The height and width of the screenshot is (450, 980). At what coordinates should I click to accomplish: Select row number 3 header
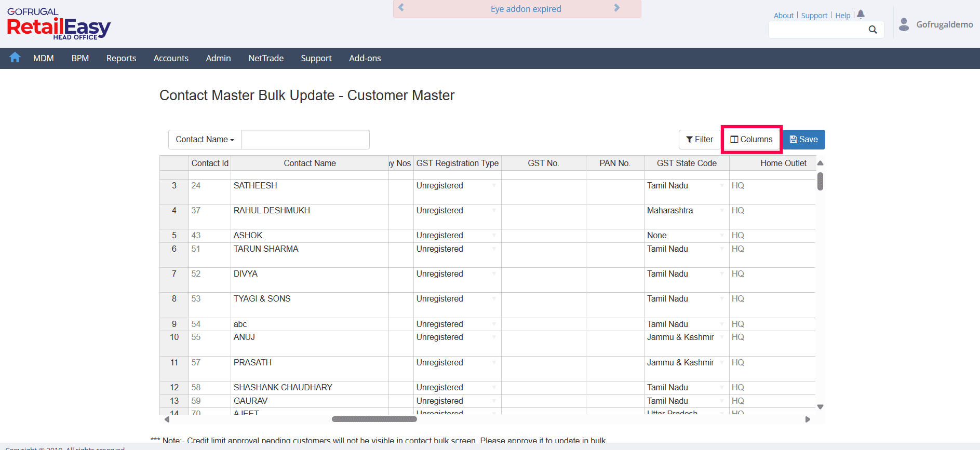tap(174, 192)
